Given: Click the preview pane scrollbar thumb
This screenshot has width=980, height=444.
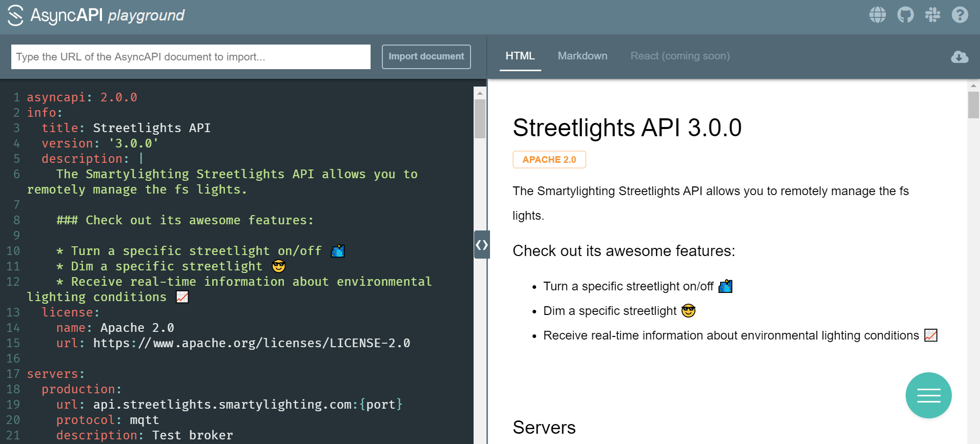Looking at the screenshot, I should pos(973,105).
